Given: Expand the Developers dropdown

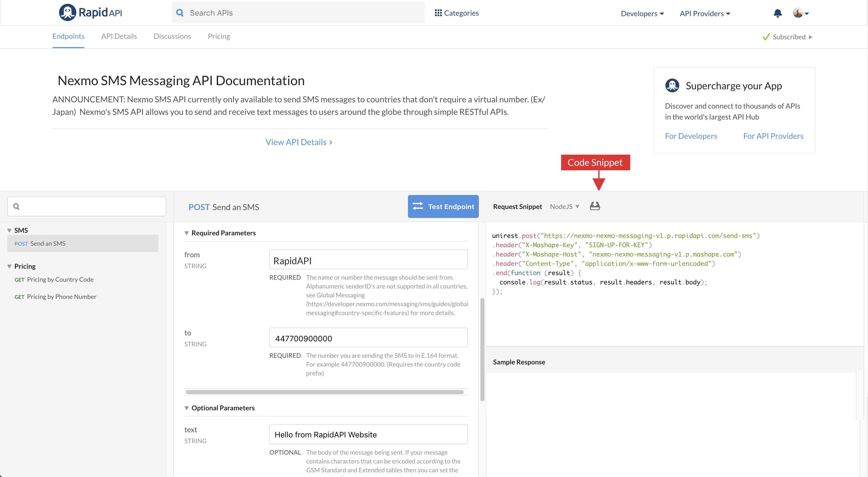Looking at the screenshot, I should tap(642, 14).
